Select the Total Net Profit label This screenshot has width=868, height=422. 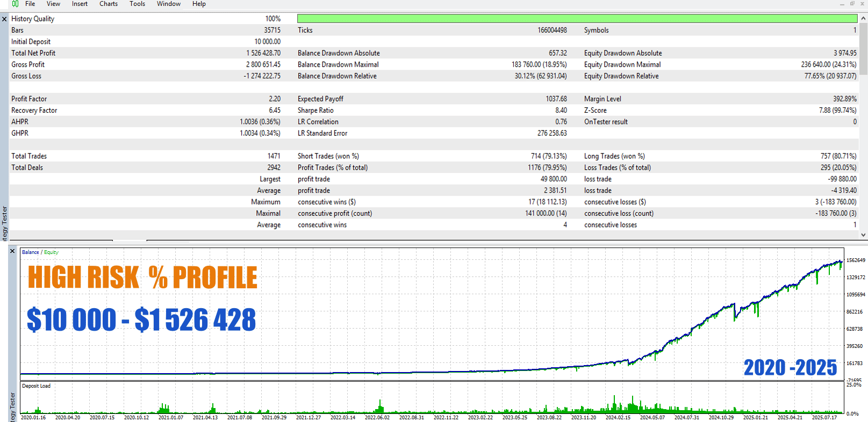(33, 53)
